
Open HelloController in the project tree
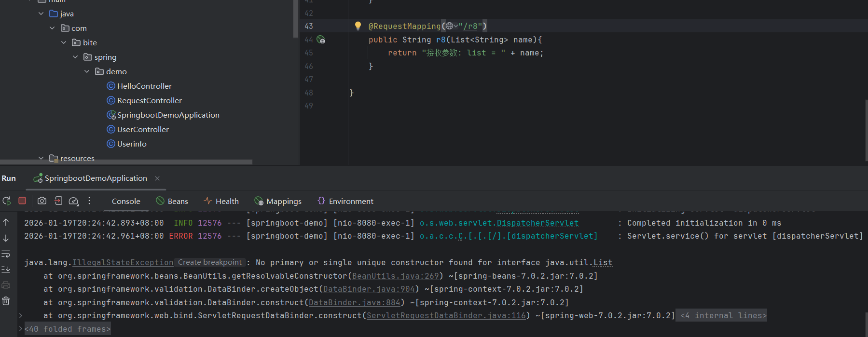144,86
